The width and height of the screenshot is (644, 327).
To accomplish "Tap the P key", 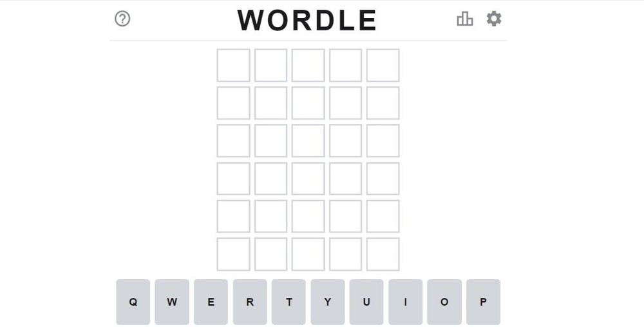I will pyautogui.click(x=484, y=302).
